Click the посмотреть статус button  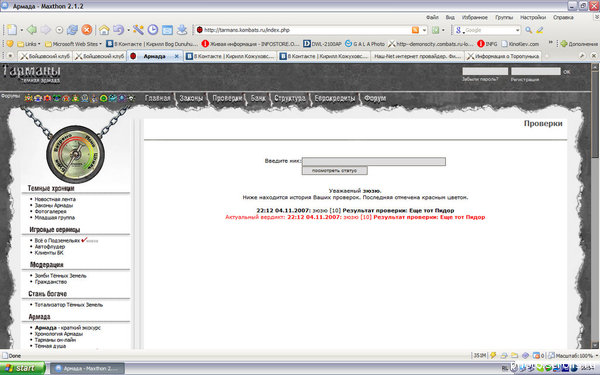334,170
